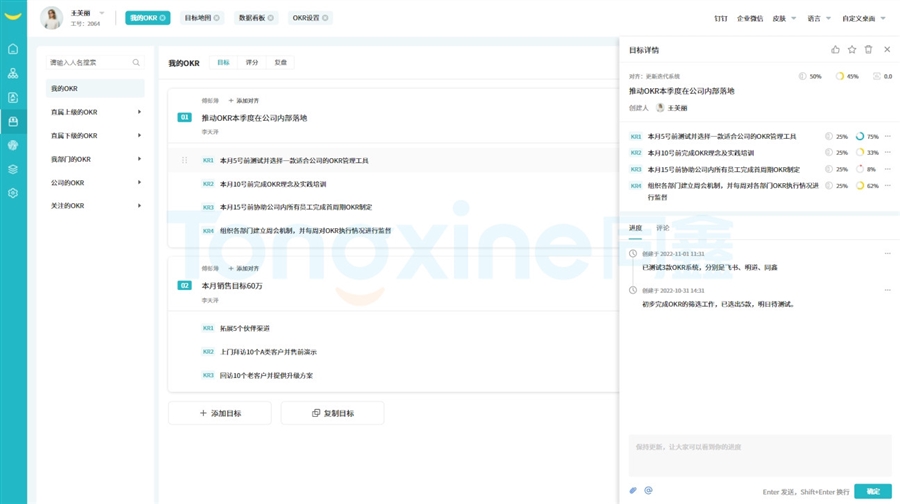Switch to the 评分 tab

point(252,63)
